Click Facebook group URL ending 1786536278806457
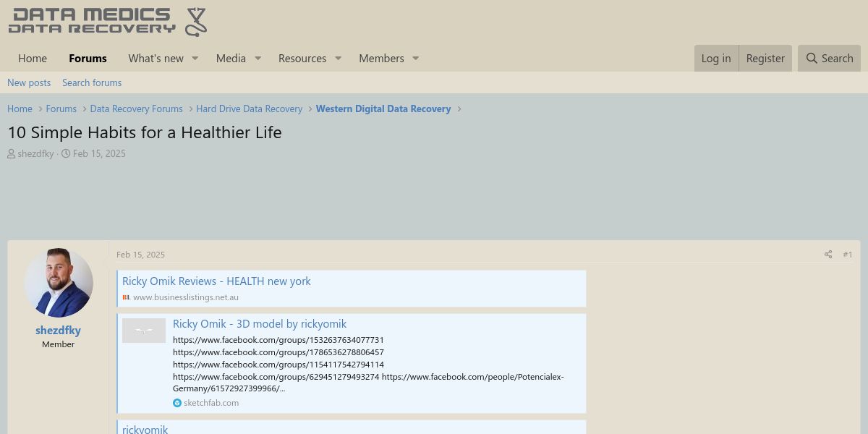The width and height of the screenshot is (868, 434). click(x=278, y=352)
